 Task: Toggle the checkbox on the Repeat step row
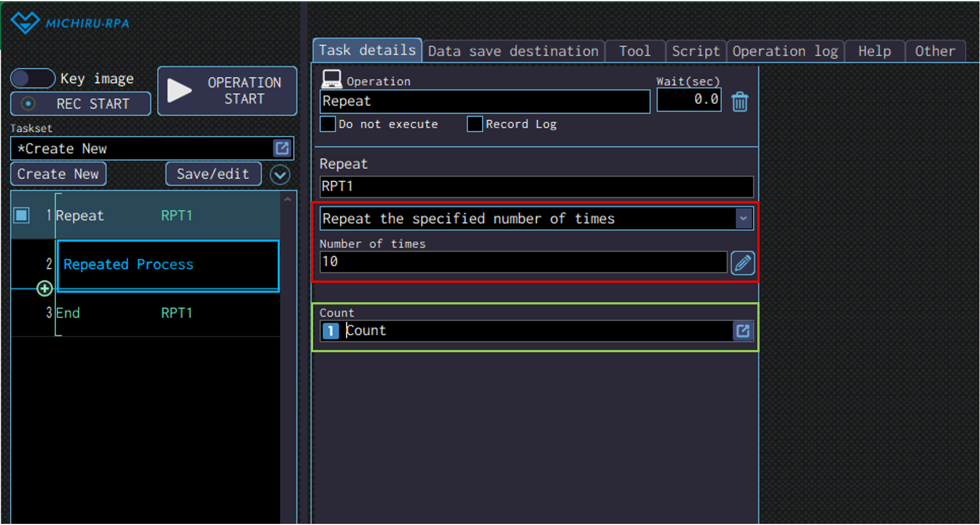[x=22, y=215]
